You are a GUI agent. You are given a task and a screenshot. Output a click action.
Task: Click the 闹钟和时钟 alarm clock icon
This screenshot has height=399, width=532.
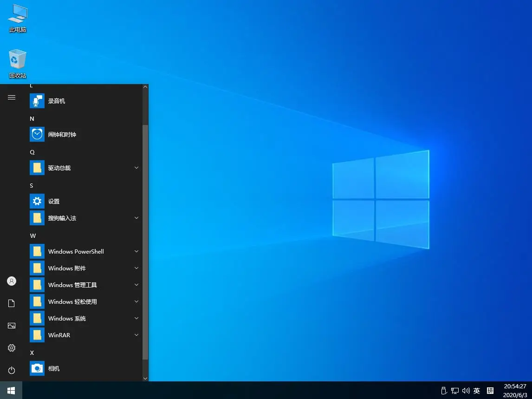click(37, 135)
